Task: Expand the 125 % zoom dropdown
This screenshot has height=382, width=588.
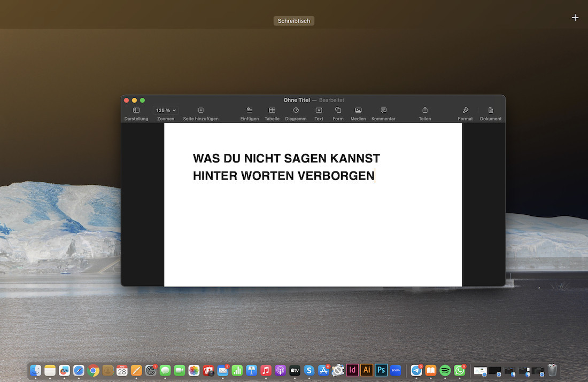Action: pyautogui.click(x=166, y=111)
